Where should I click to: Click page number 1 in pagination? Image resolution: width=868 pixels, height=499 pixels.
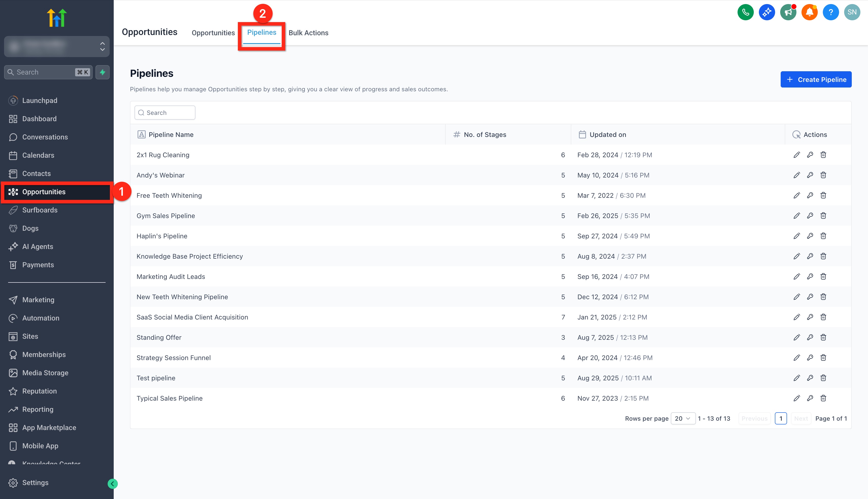coord(780,418)
